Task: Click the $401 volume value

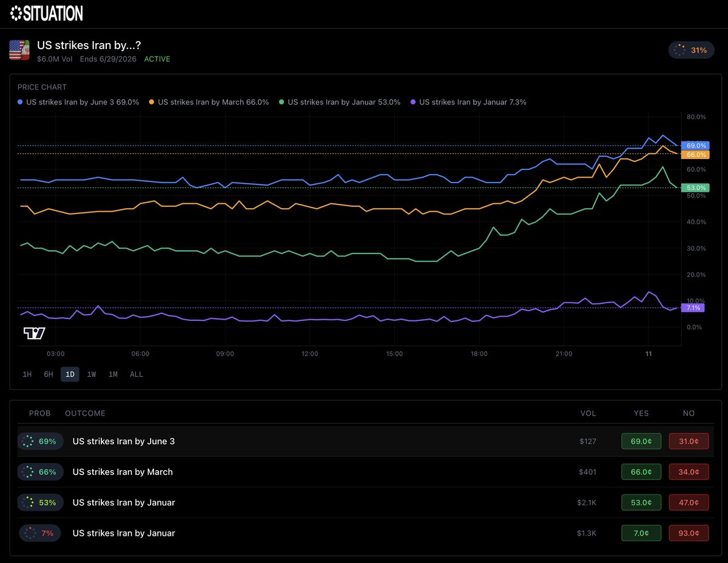Action: click(588, 471)
